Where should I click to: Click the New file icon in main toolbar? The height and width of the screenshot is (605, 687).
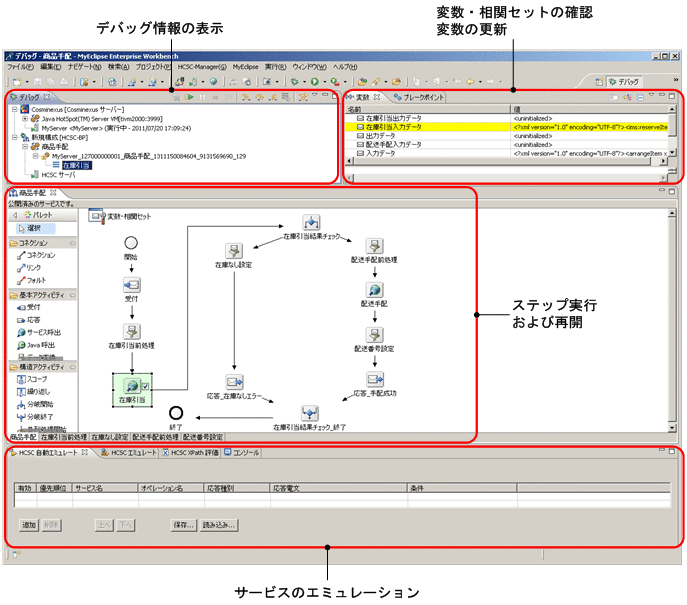(17, 81)
